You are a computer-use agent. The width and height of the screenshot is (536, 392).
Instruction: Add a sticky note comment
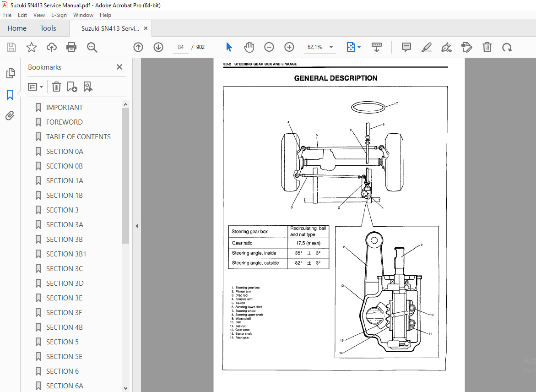tap(406, 47)
